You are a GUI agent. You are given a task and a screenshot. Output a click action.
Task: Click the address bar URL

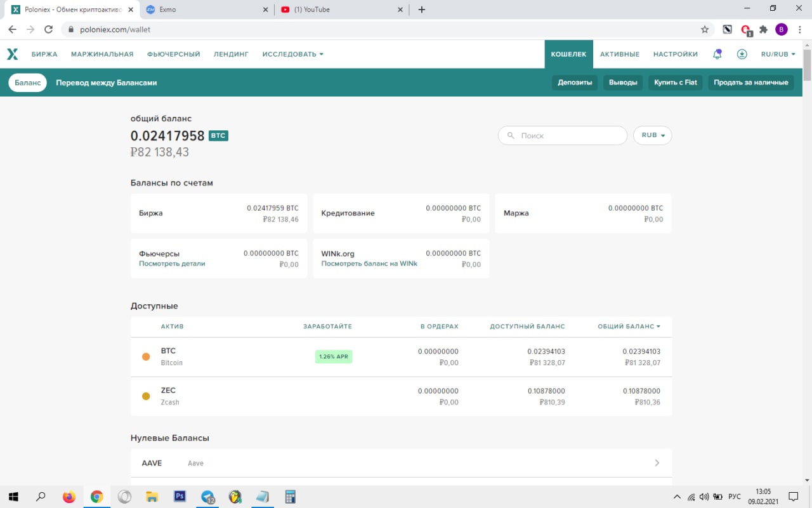[115, 29]
